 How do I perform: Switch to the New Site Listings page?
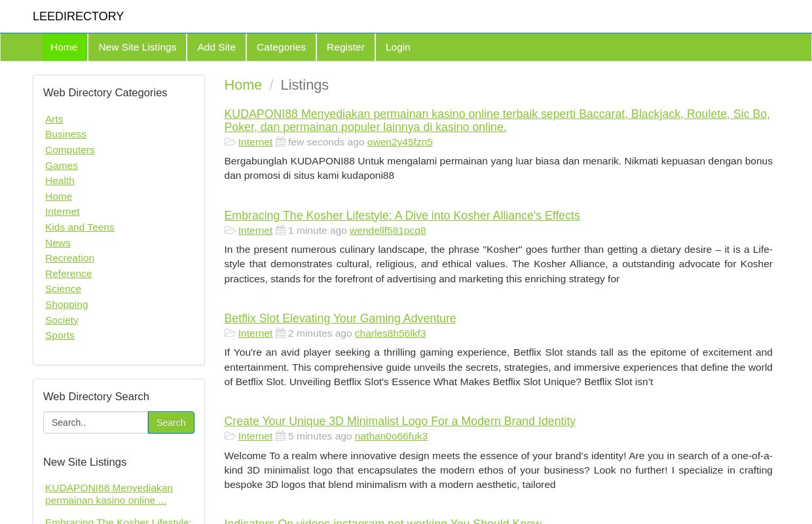138,47
